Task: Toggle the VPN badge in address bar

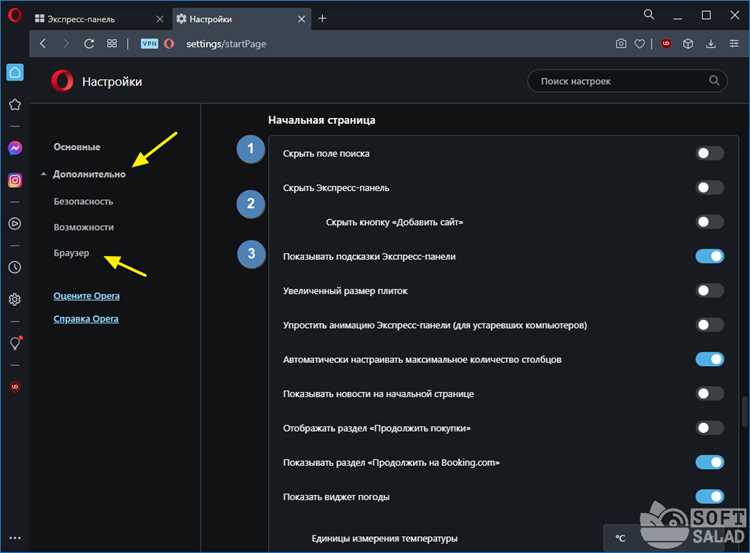Action: [x=149, y=44]
